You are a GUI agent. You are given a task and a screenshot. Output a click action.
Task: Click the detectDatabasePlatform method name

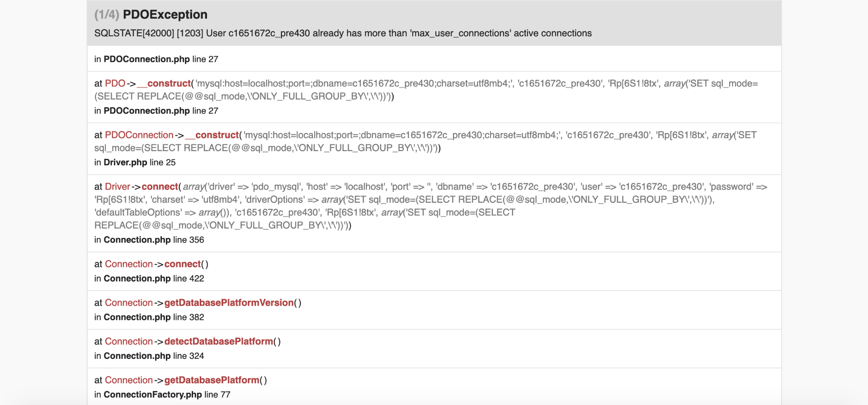coord(219,342)
